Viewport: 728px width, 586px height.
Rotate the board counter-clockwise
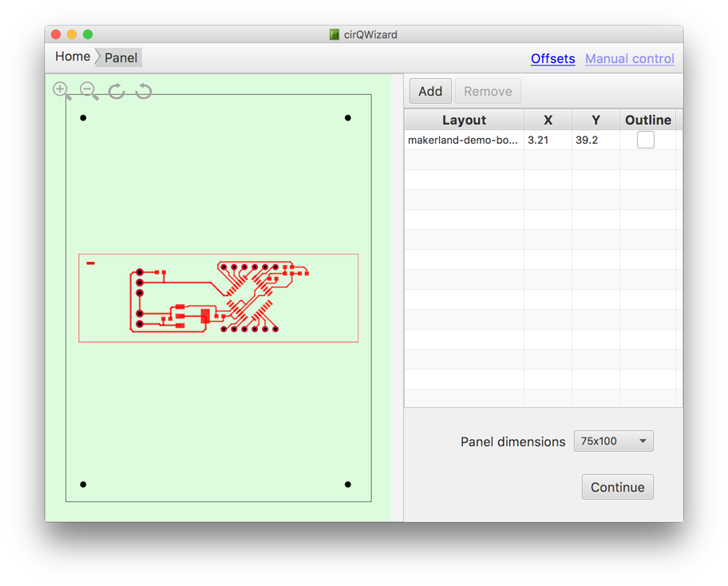point(144,91)
